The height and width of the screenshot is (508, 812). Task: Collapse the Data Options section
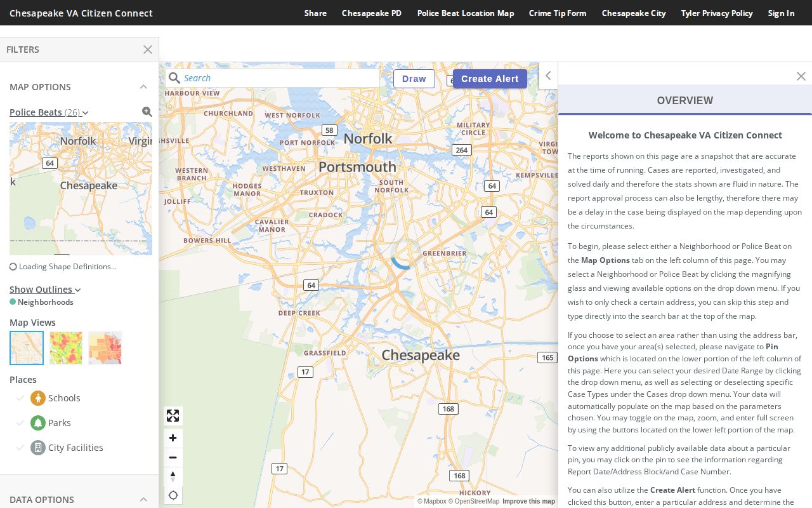[x=143, y=500]
